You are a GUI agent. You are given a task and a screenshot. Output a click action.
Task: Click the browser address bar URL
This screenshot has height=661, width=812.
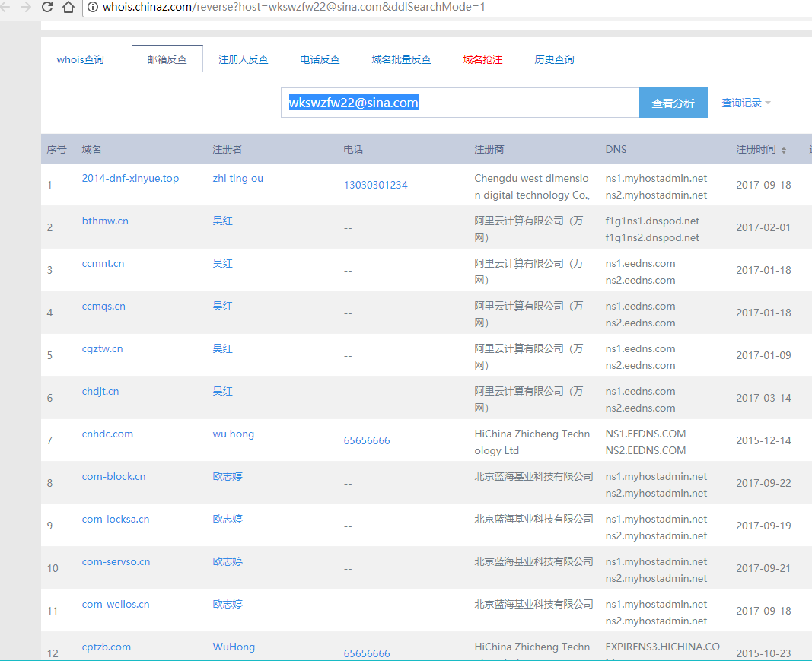click(x=294, y=8)
